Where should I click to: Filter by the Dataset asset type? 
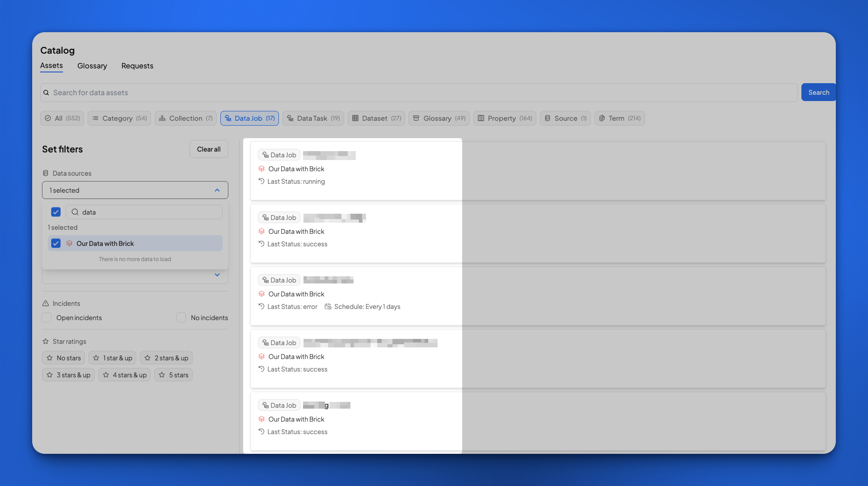click(x=376, y=118)
